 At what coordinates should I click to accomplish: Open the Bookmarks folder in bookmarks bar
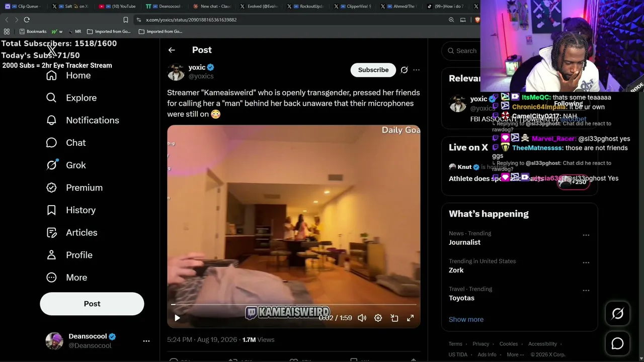33,31
